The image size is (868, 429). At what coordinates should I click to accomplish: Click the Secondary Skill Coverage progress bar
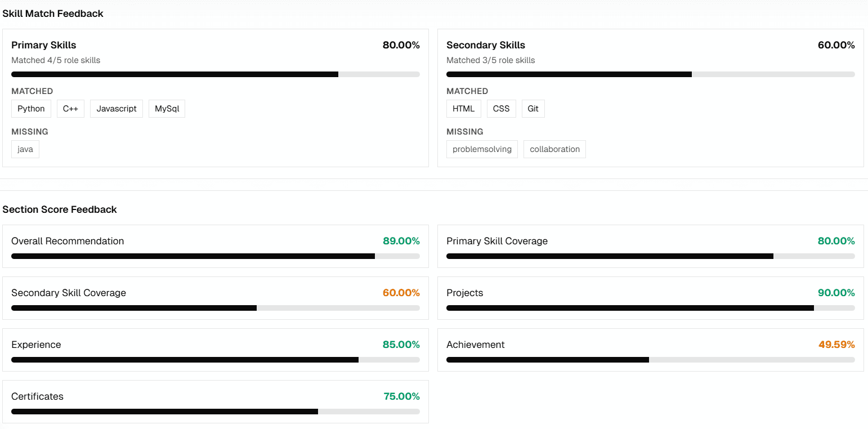[216, 308]
